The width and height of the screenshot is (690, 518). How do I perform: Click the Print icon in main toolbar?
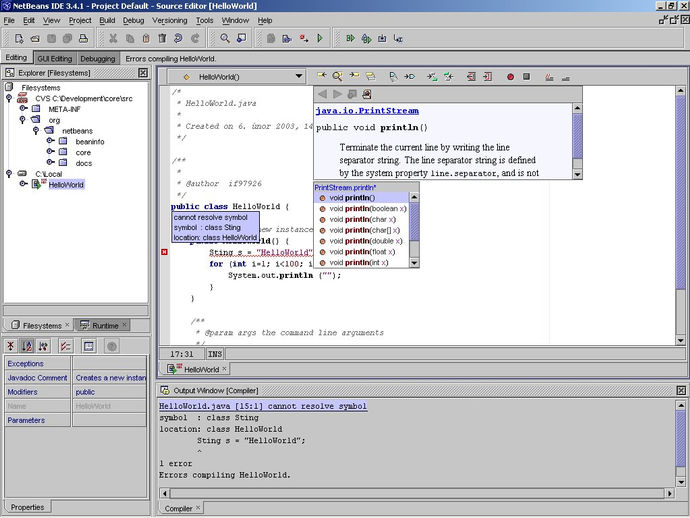click(x=83, y=39)
